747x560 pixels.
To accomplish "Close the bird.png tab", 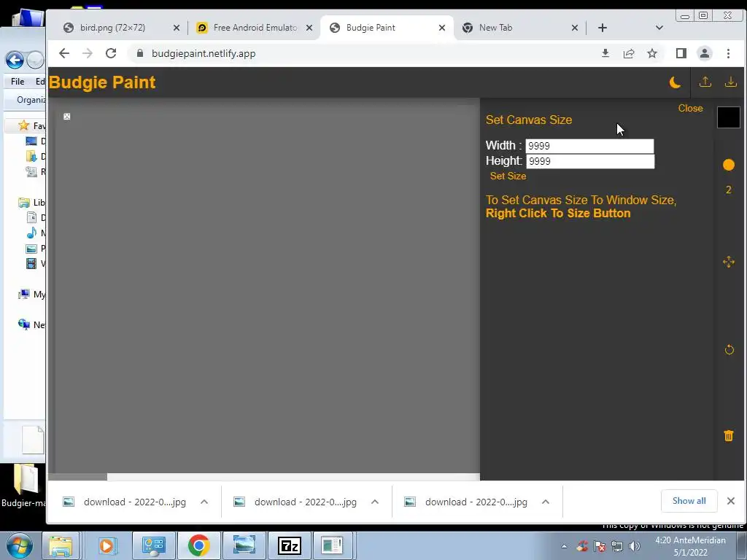I will pos(177,28).
